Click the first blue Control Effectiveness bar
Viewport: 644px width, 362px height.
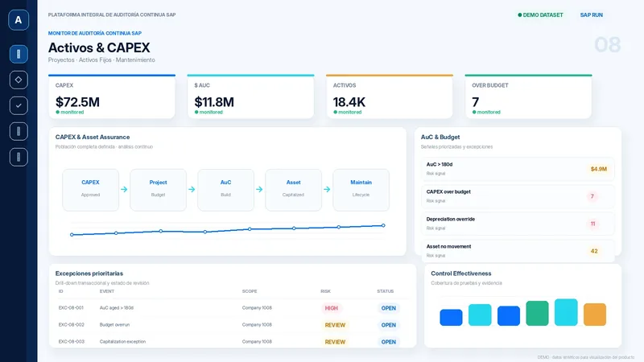tap(451, 318)
